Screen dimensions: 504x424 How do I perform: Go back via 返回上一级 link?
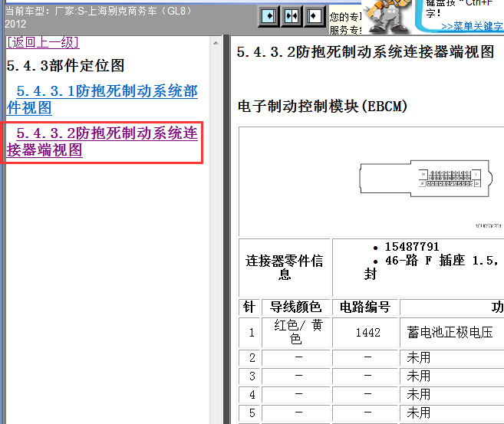coord(43,42)
